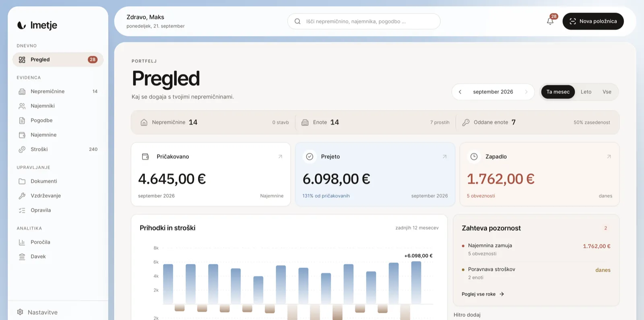Go to Pogodbe section
This screenshot has width=644, height=320.
(x=58, y=120)
